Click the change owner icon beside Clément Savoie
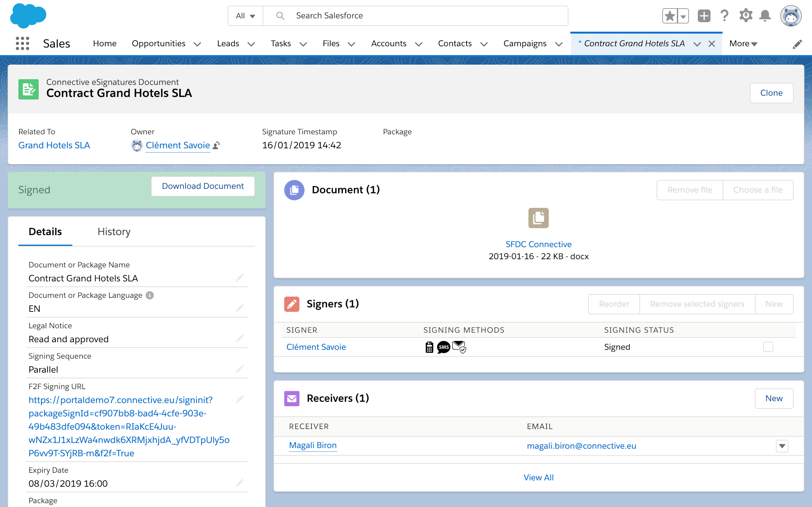Image resolution: width=812 pixels, height=507 pixels. click(217, 145)
